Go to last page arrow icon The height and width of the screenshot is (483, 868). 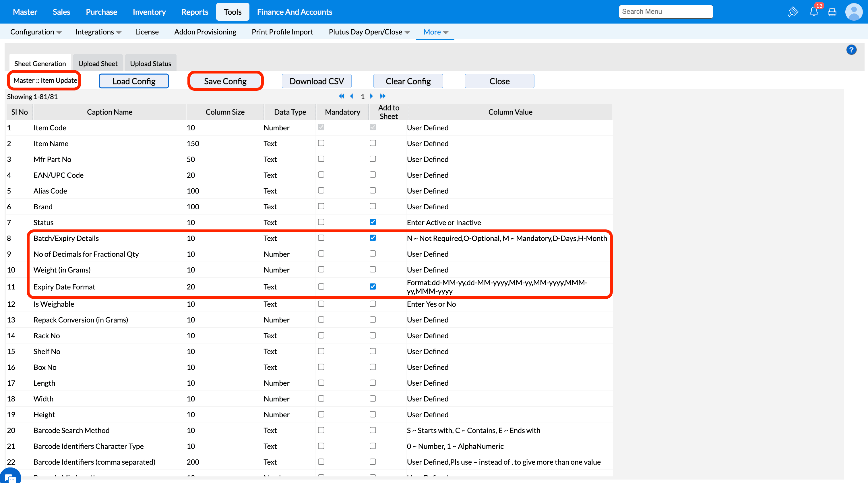point(382,96)
